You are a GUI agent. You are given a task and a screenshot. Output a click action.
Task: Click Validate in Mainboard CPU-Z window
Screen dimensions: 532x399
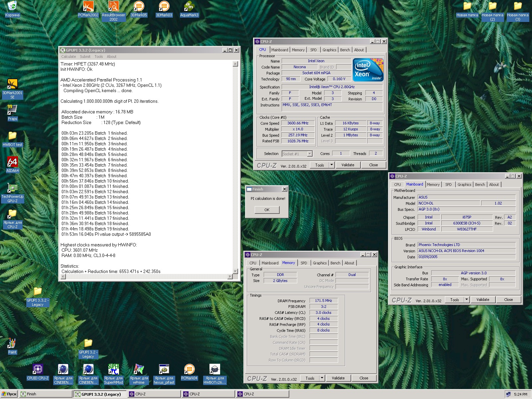[x=483, y=300]
